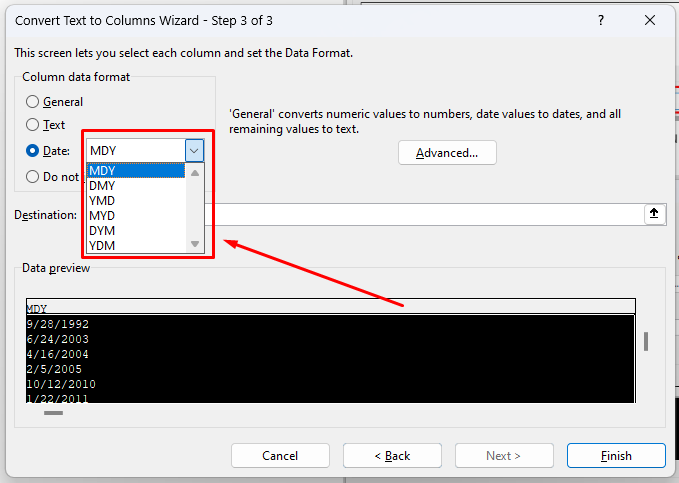Screen dimensions: 679x483
Task: Click 4/16/2004 in data preview
Action: coord(58,354)
